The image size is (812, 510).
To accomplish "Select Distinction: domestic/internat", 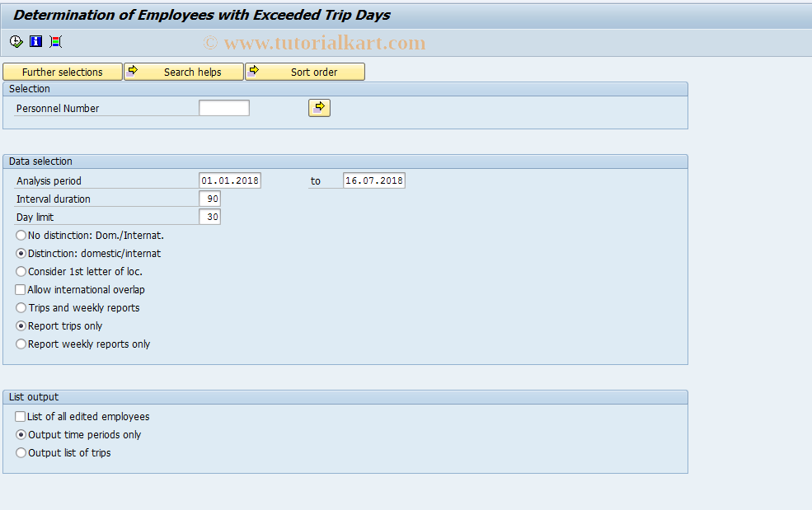I will coord(21,254).
